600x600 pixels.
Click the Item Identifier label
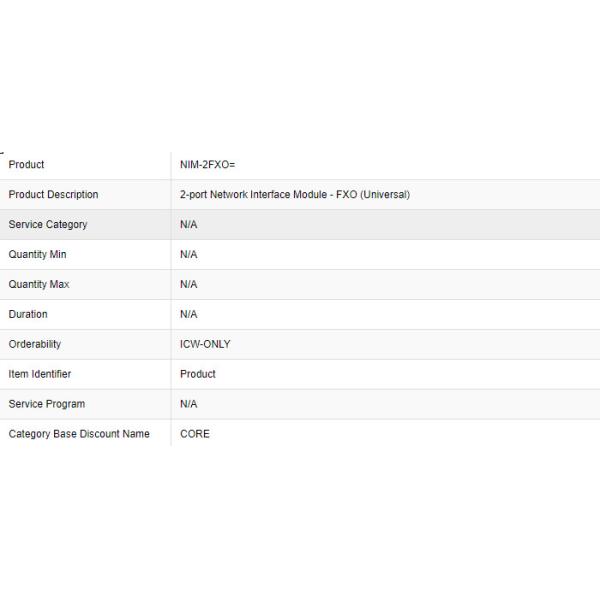(40, 375)
